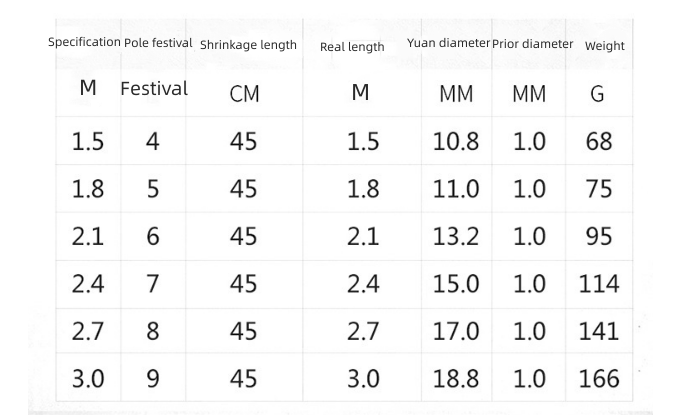Click the weight value 68
The image size is (697, 415).
[x=599, y=142]
